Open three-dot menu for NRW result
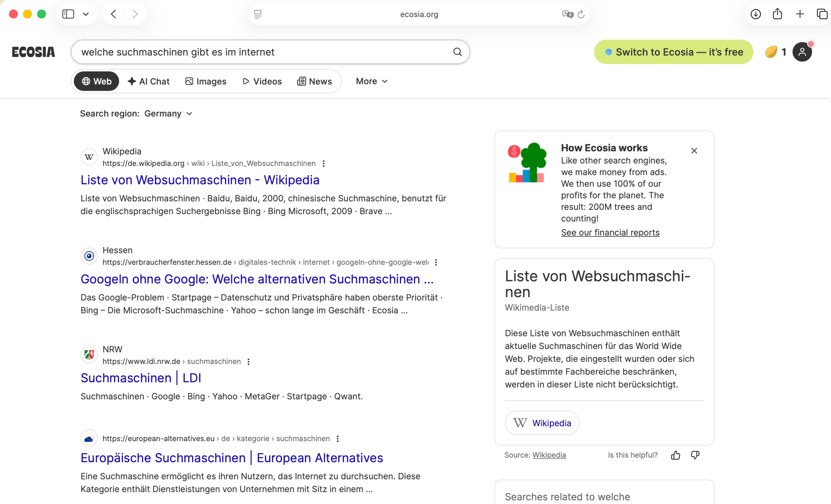Viewport: 831px width, 504px height. pyautogui.click(x=248, y=362)
